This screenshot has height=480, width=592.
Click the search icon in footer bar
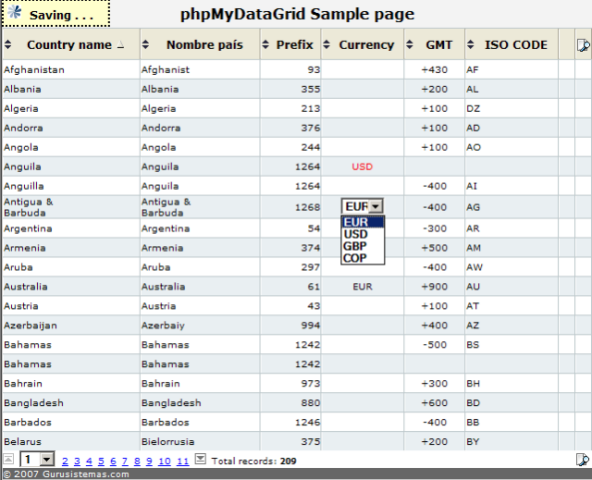pos(582,460)
